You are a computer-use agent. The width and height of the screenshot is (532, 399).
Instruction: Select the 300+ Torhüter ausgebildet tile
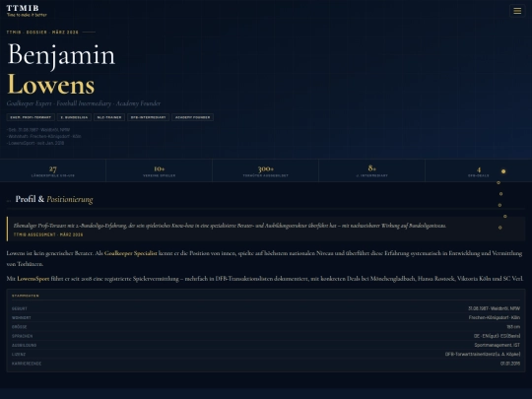point(265,170)
